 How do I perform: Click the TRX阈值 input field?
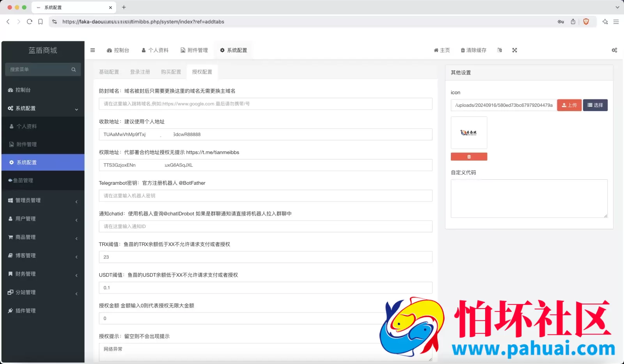pyautogui.click(x=266, y=257)
